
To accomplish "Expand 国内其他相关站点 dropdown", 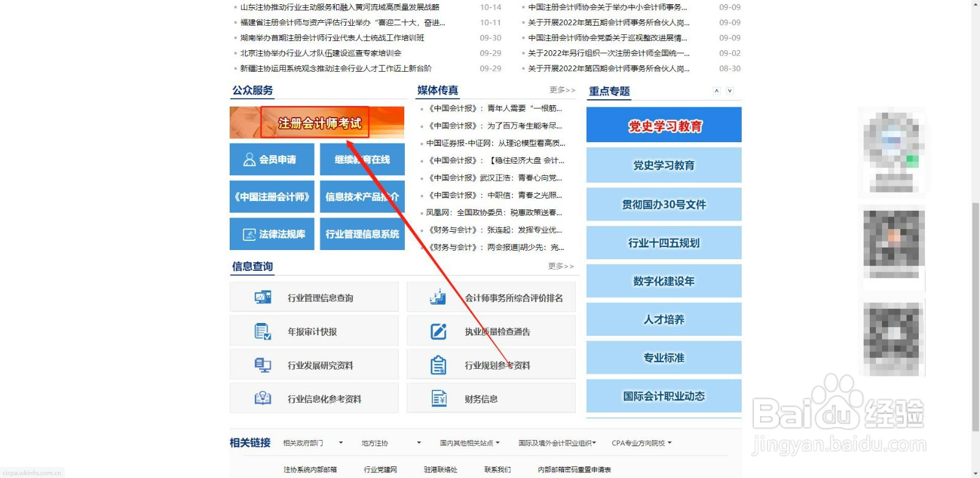I will click(x=470, y=443).
